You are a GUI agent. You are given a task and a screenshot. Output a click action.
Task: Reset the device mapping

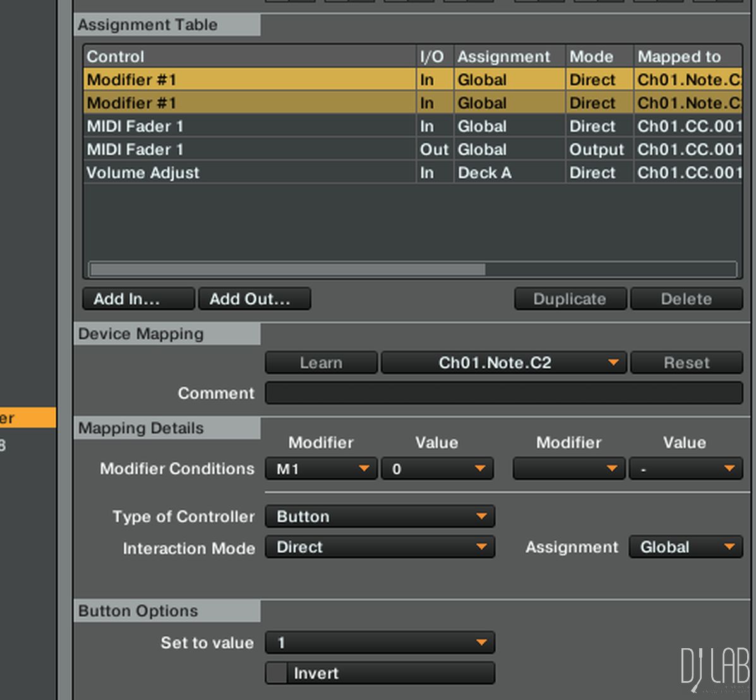click(x=686, y=363)
